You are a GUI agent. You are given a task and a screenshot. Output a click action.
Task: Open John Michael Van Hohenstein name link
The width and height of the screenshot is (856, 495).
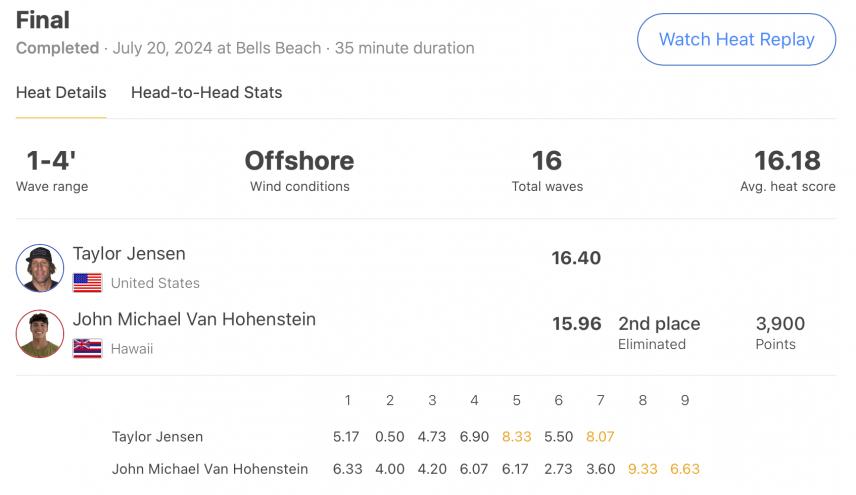tap(194, 319)
